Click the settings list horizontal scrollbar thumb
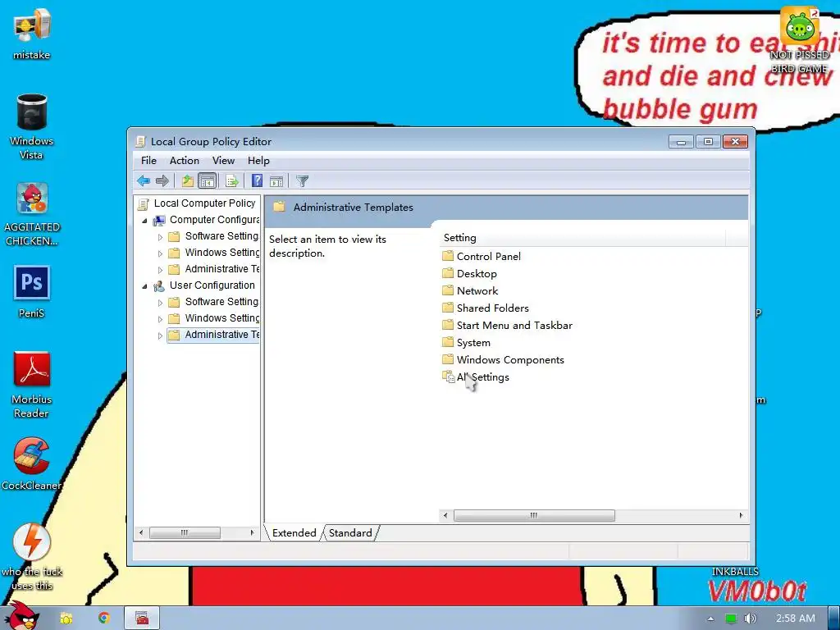Viewport: 840px width, 630px height. pos(534,515)
